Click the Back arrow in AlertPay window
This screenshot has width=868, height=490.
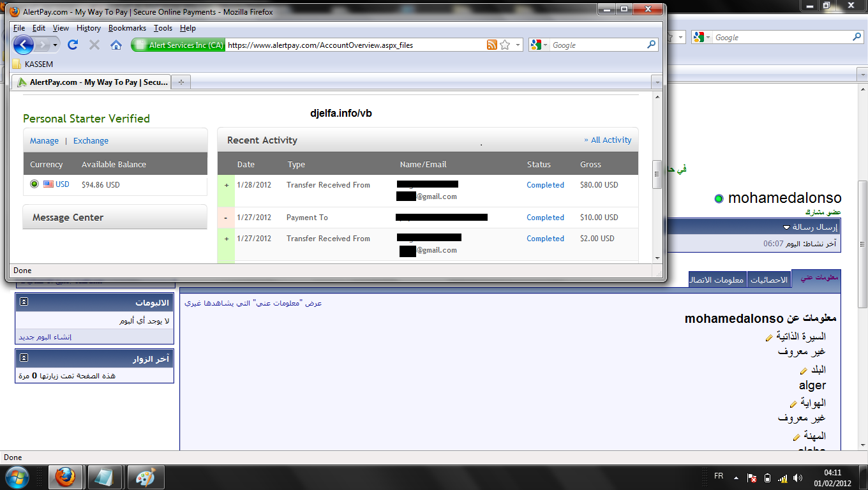(23, 45)
